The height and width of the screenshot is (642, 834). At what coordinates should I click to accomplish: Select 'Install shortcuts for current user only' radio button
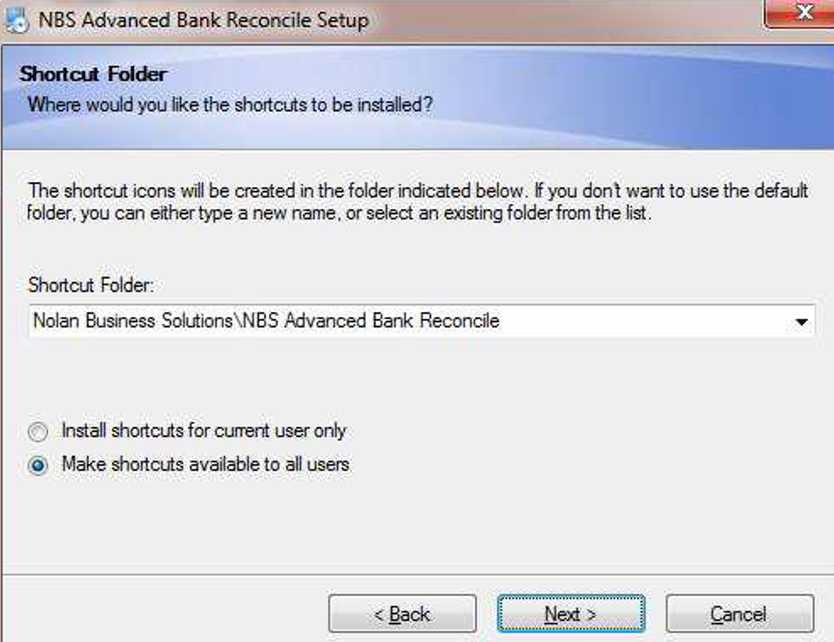tap(38, 432)
